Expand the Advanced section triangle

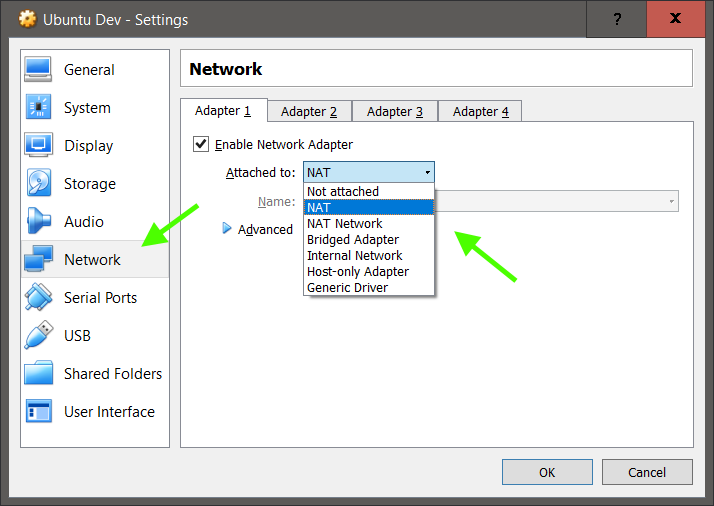tap(226, 228)
